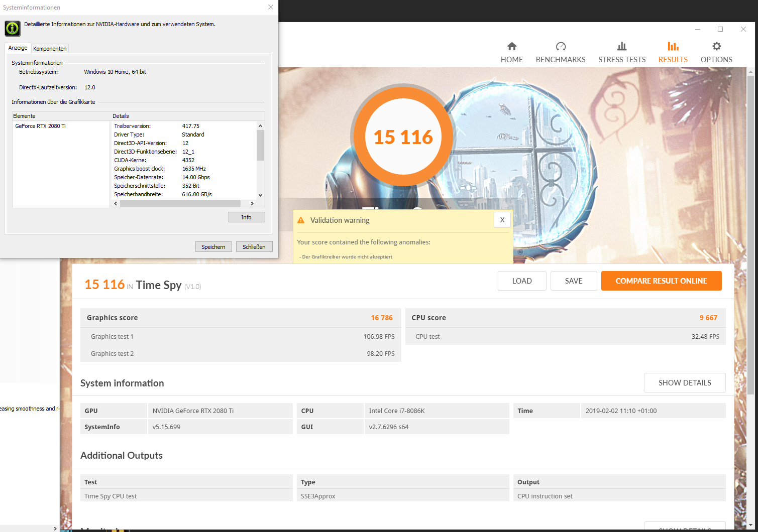Click the DirectX-Laufzeitversion value 12.0
The width and height of the screenshot is (758, 532).
coord(89,87)
